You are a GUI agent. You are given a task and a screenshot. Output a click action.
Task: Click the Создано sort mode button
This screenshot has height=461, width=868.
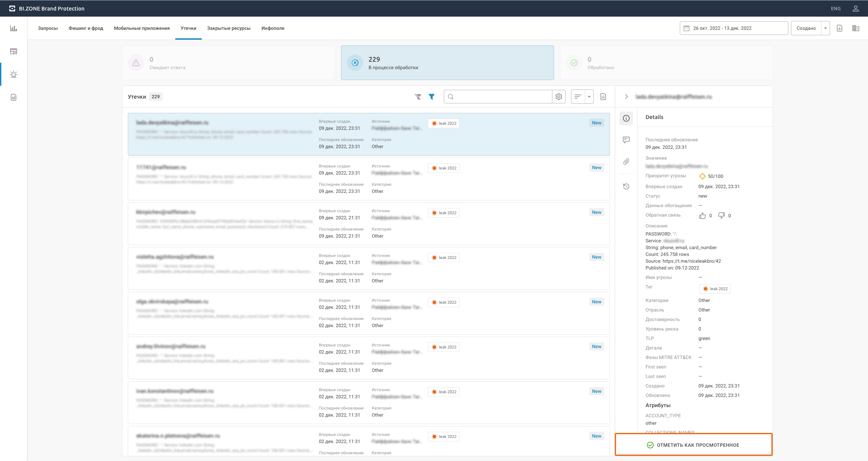(x=806, y=28)
